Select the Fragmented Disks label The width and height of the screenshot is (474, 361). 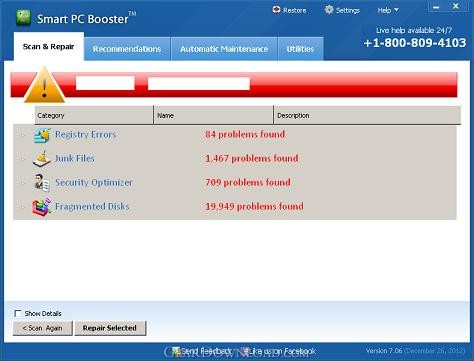point(92,207)
